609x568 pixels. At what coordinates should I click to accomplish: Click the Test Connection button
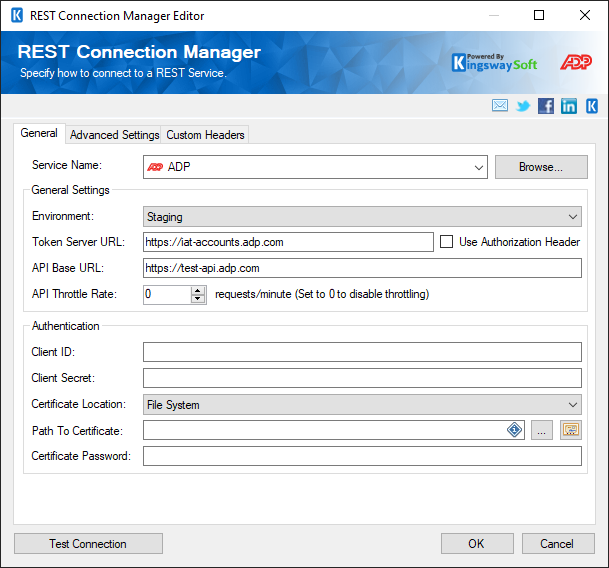88,544
